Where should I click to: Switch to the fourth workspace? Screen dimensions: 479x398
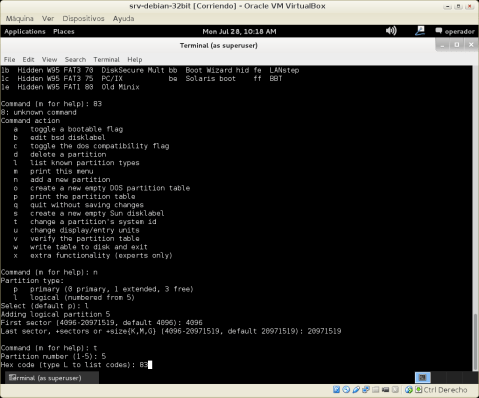point(469,377)
